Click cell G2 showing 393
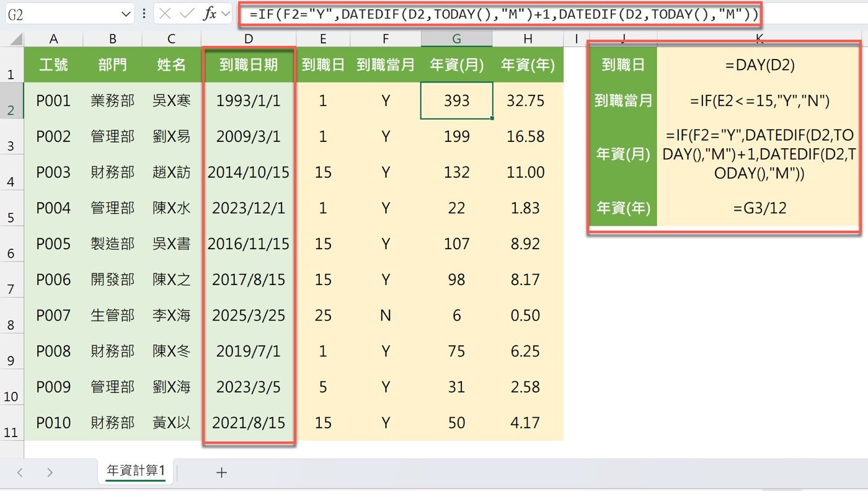The height and width of the screenshot is (491, 868). 456,100
